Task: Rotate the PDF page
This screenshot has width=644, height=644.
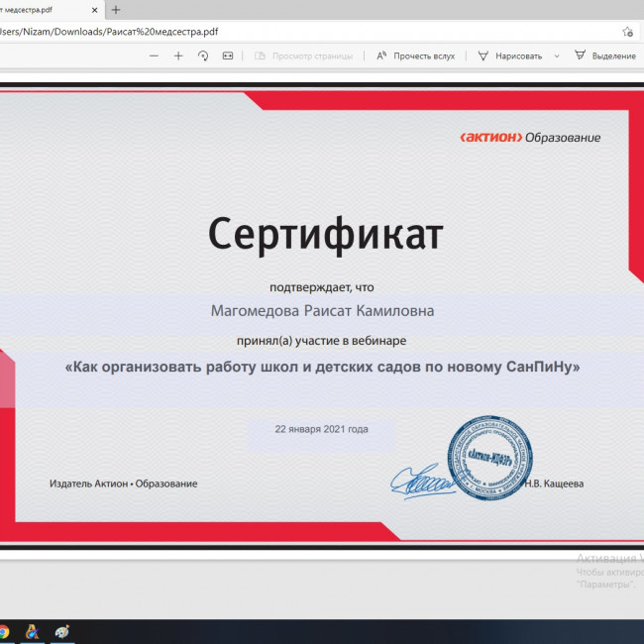Action: pos(203,55)
